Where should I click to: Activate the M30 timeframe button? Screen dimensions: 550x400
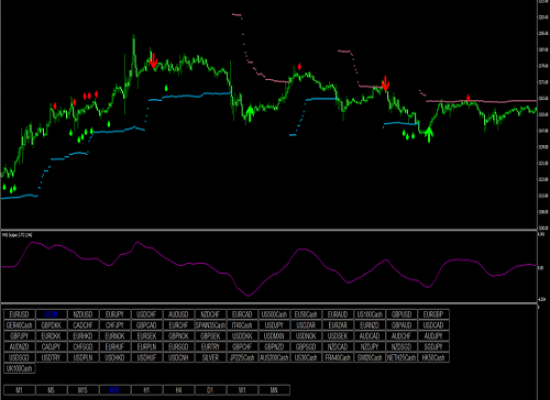tap(115, 390)
